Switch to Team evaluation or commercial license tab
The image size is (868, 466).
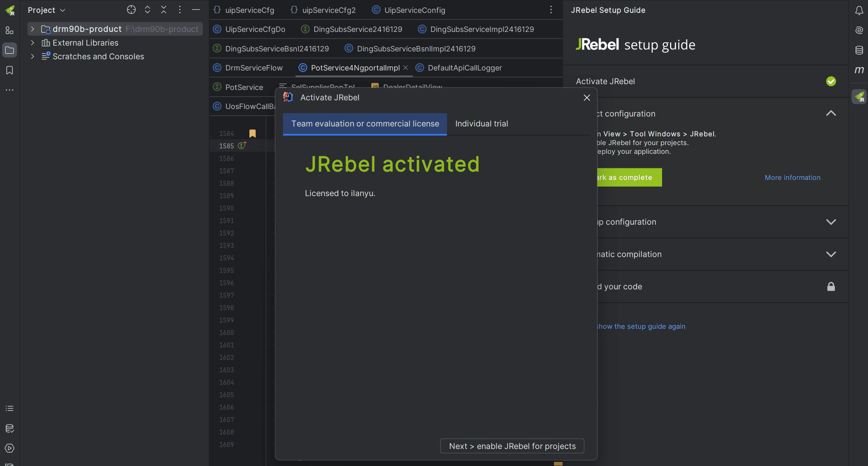[365, 124]
